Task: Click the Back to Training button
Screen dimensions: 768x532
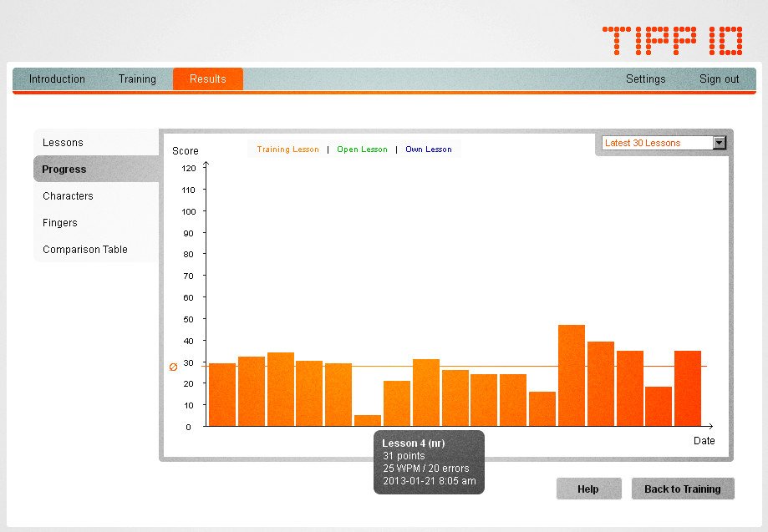Action: point(683,489)
